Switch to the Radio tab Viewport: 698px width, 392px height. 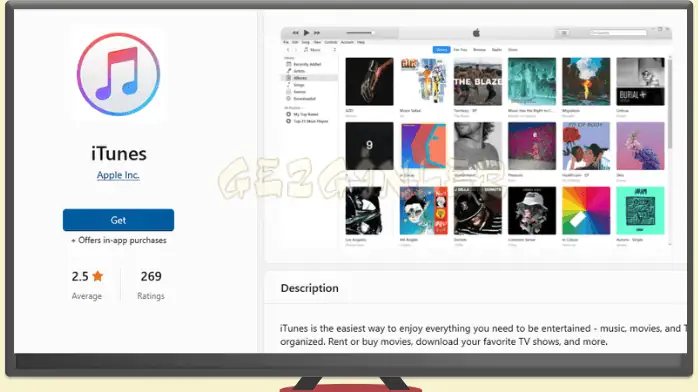(497, 50)
